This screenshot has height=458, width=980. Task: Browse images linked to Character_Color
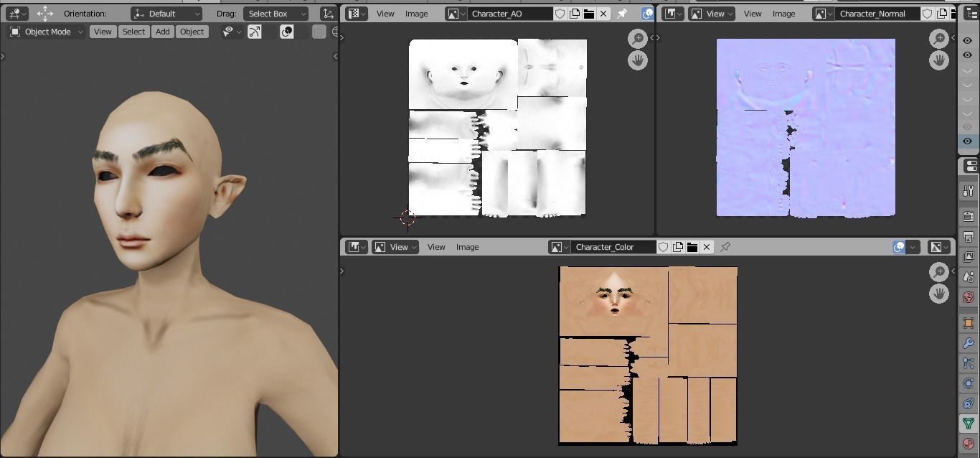coord(559,247)
